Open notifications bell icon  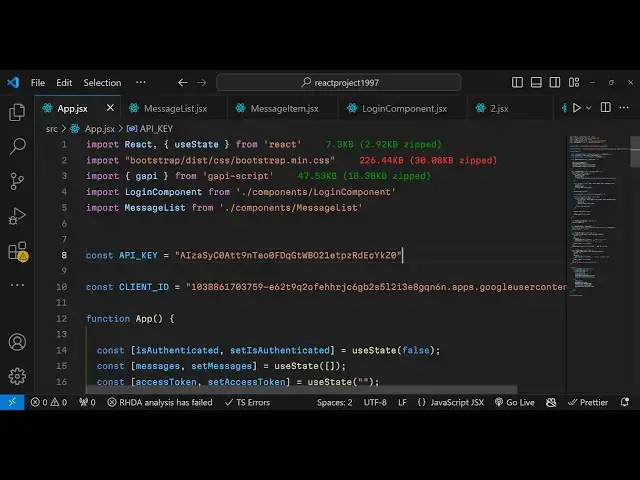(624, 402)
